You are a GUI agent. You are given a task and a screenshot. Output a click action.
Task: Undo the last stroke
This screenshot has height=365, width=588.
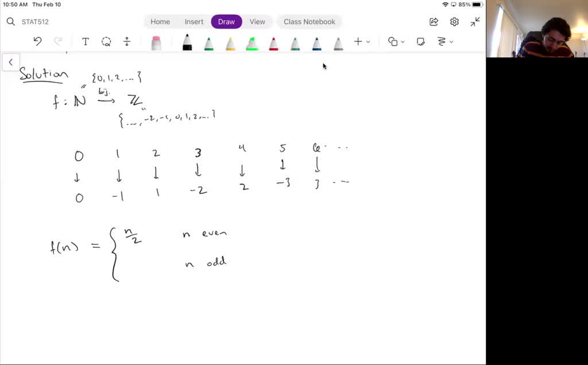[37, 41]
